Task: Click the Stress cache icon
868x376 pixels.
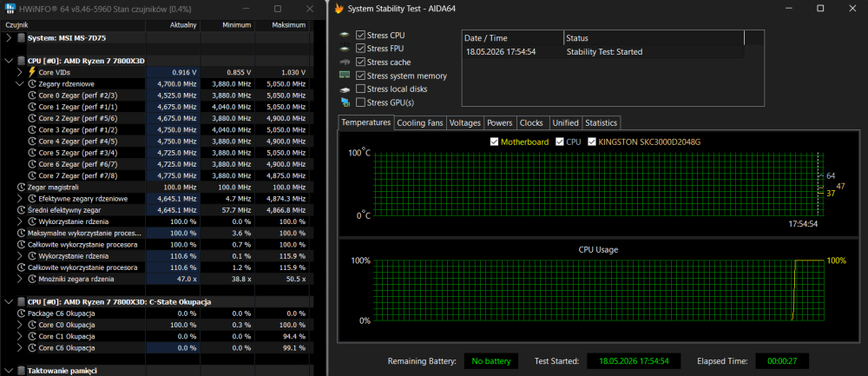Action: 345,62
